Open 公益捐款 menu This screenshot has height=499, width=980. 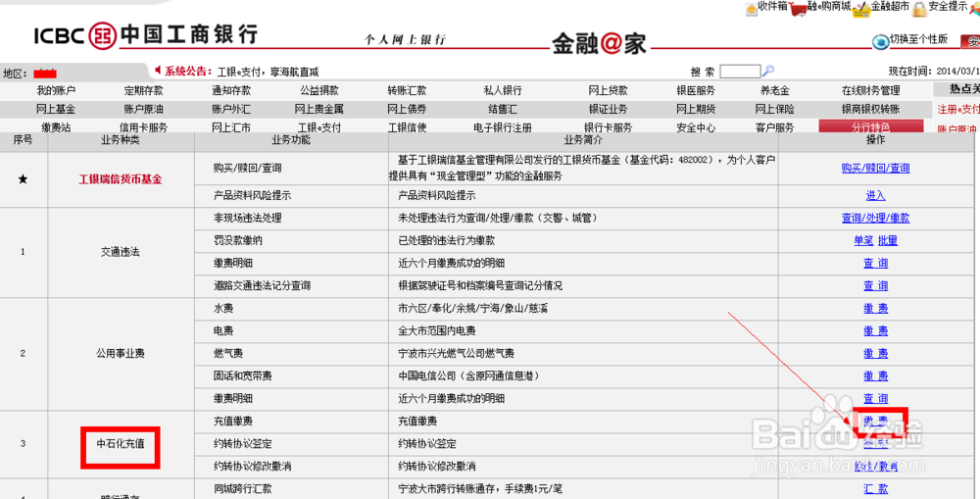(319, 90)
